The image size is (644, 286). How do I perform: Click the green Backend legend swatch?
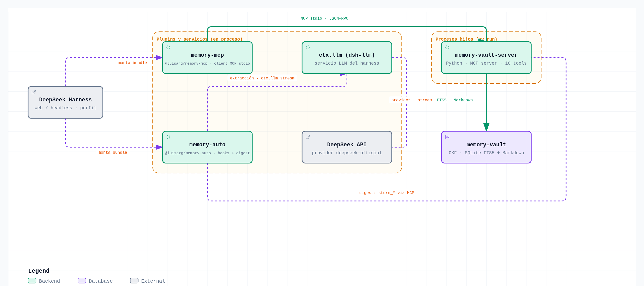[x=32, y=281]
